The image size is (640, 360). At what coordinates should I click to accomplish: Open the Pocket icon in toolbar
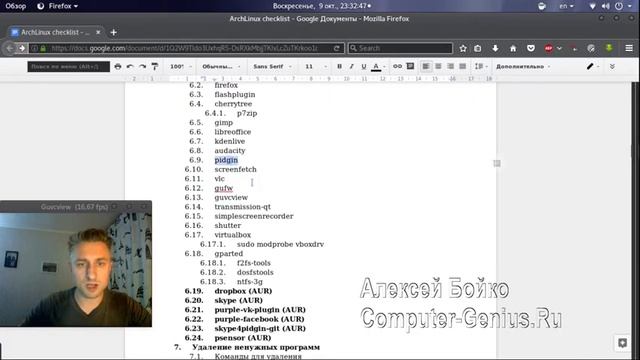[531, 48]
